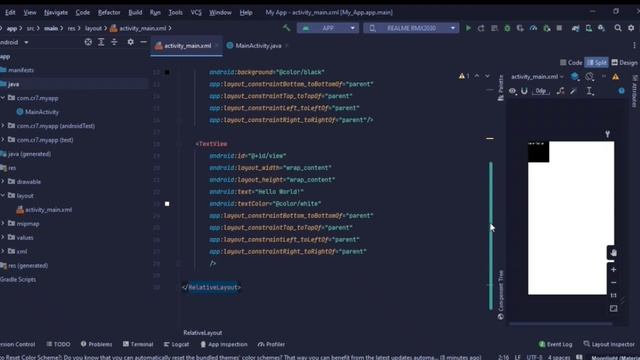This screenshot has height=360, width=640.
Task: Switch editor to Split view mode
Action: (x=597, y=62)
